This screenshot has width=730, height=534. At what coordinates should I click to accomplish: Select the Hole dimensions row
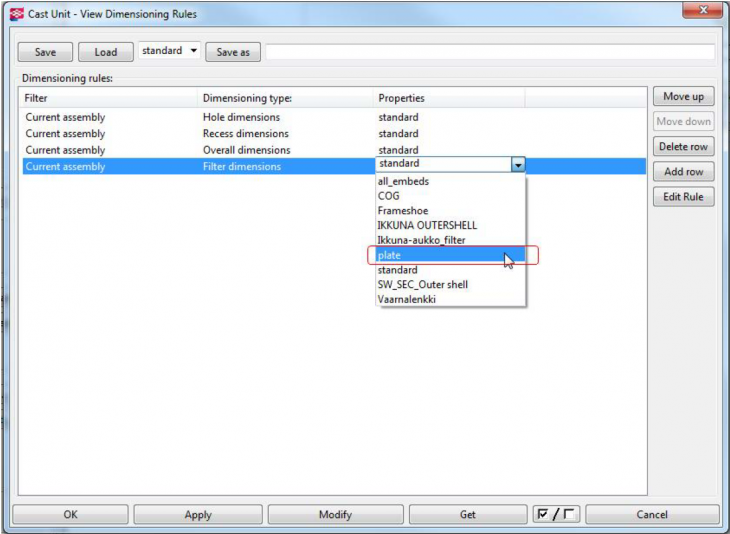pos(334,117)
